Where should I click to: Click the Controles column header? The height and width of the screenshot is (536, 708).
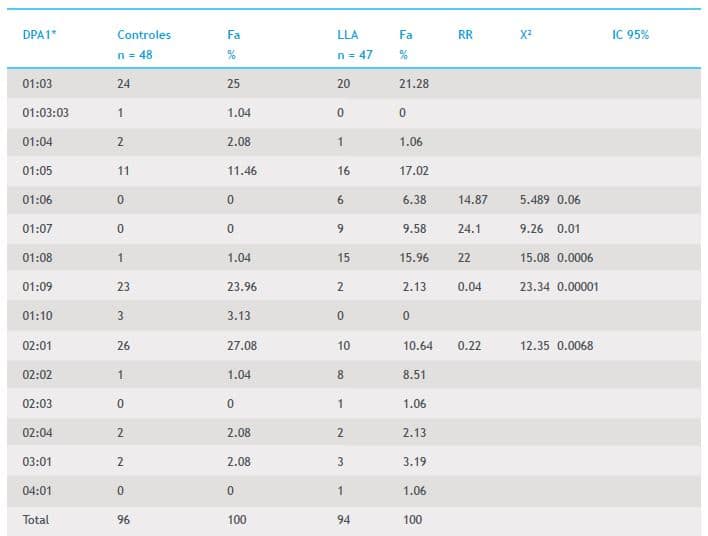coord(142,35)
